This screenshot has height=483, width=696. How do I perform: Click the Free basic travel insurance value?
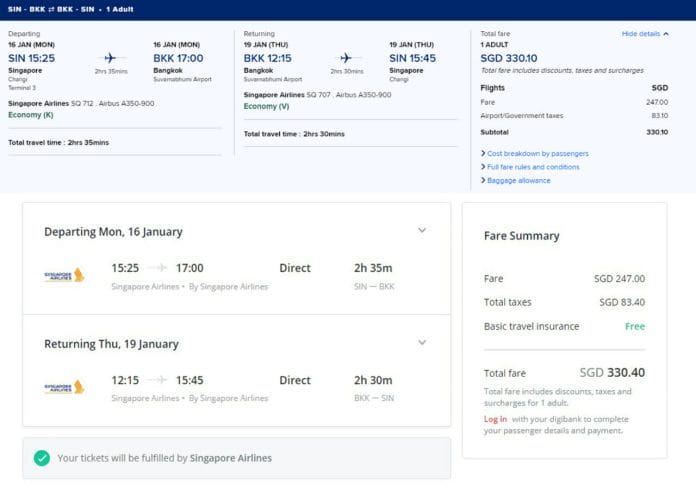pos(635,326)
